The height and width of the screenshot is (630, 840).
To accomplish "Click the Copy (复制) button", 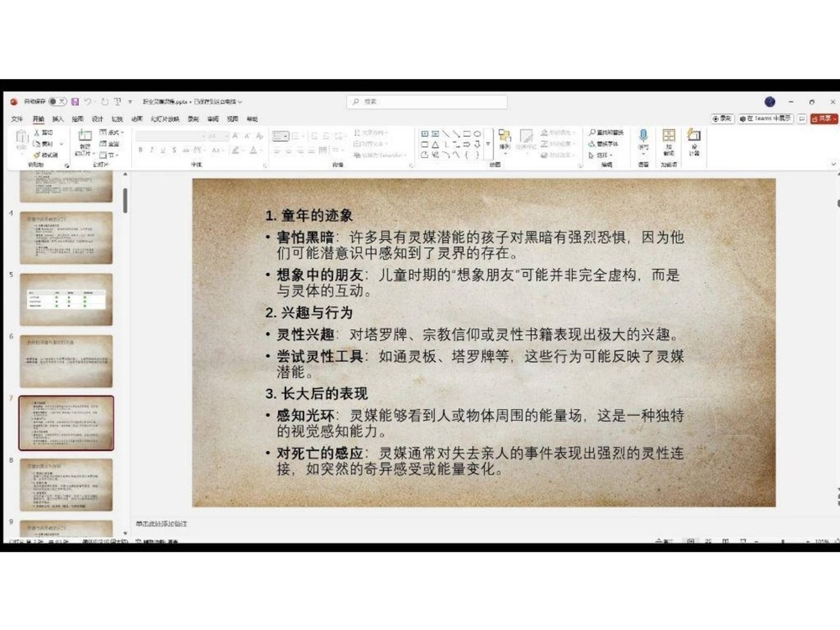I will point(44,144).
